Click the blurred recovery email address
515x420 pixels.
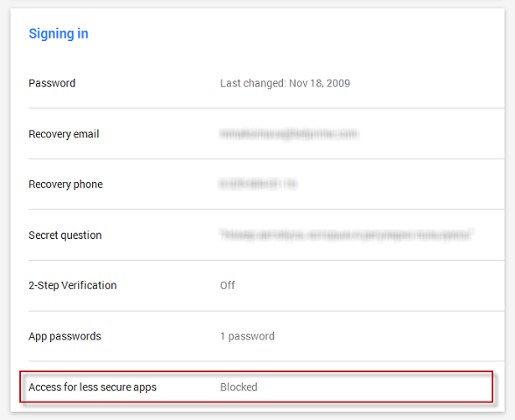click(289, 134)
